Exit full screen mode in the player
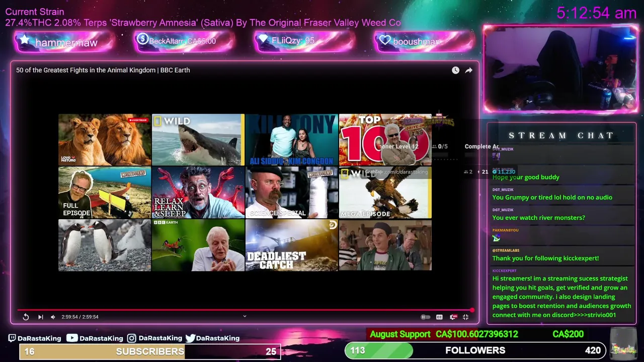This screenshot has width=644, height=362. 465,317
